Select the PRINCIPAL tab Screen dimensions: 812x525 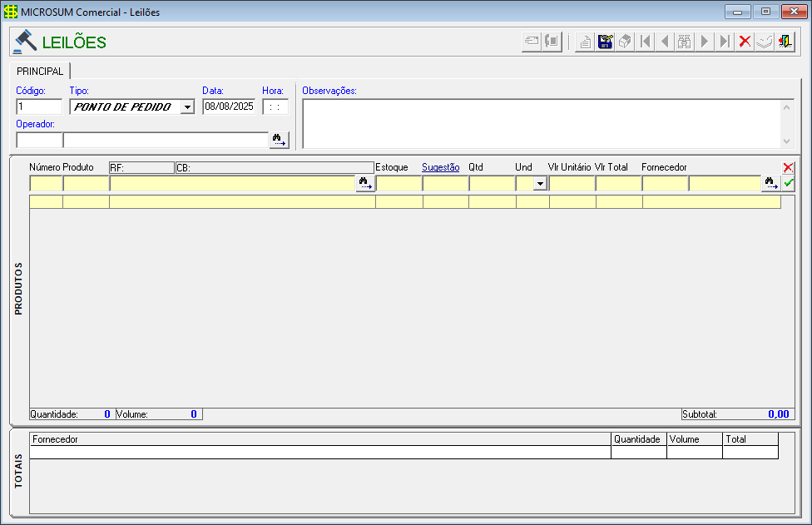pyautogui.click(x=40, y=71)
